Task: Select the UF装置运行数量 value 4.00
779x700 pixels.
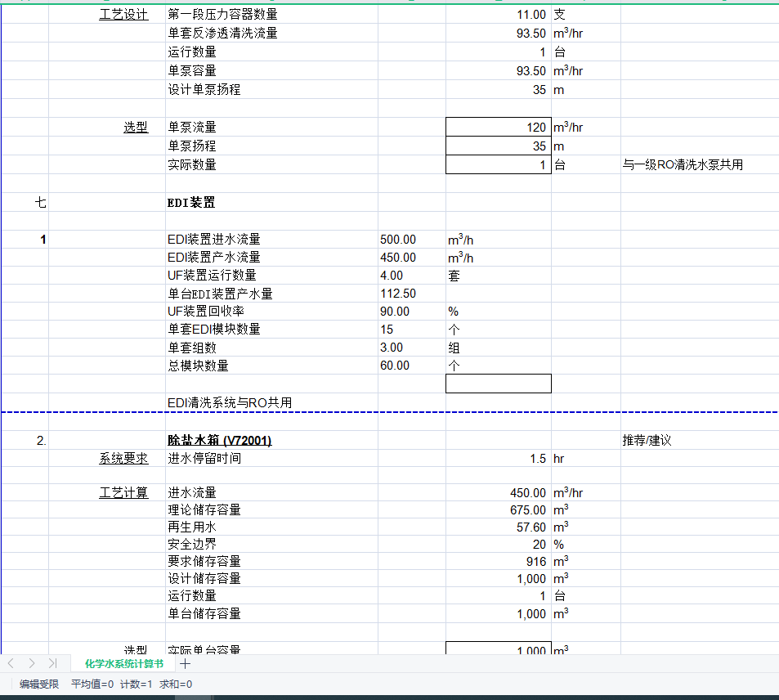Action: (411, 276)
